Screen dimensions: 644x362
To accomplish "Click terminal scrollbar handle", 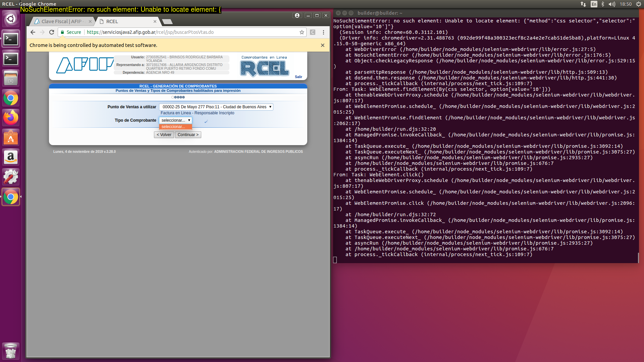I will [638, 258].
